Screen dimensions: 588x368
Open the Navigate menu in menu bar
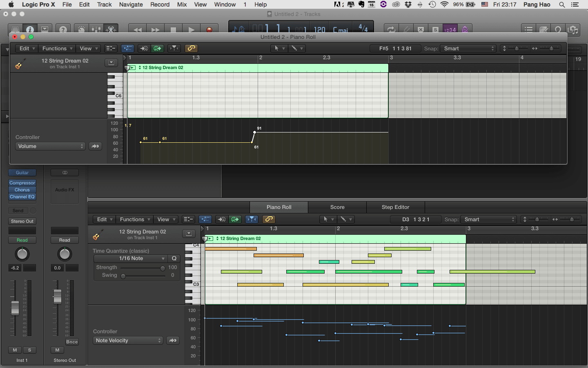[x=131, y=4]
